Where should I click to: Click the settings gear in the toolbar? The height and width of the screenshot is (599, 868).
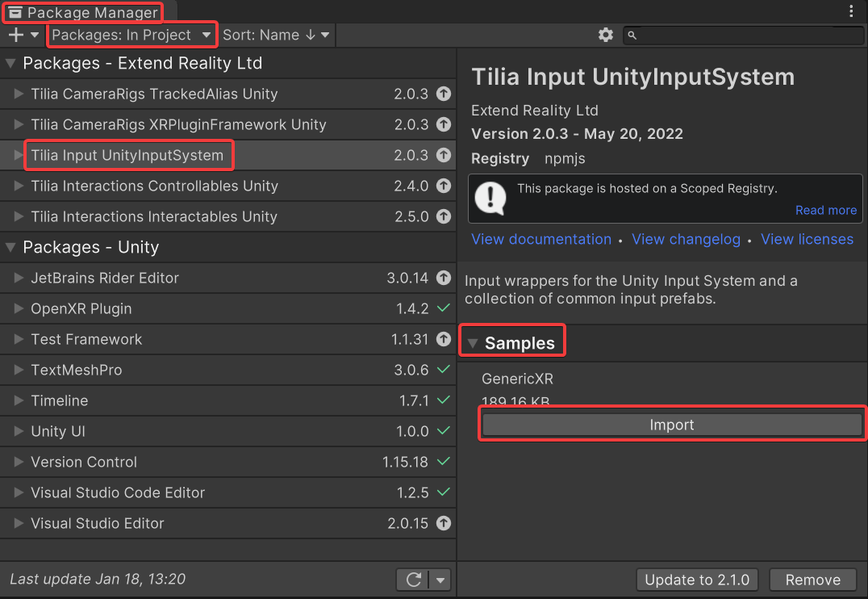pos(605,35)
